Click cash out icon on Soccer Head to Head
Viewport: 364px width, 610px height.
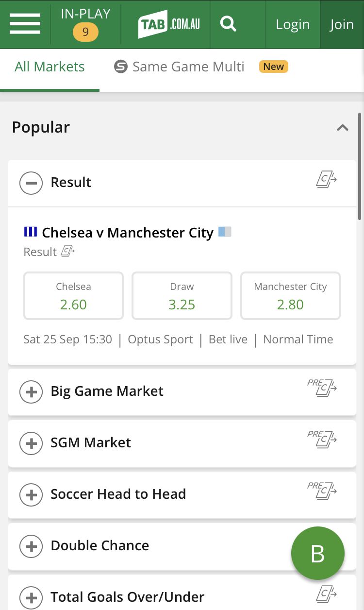click(x=323, y=491)
